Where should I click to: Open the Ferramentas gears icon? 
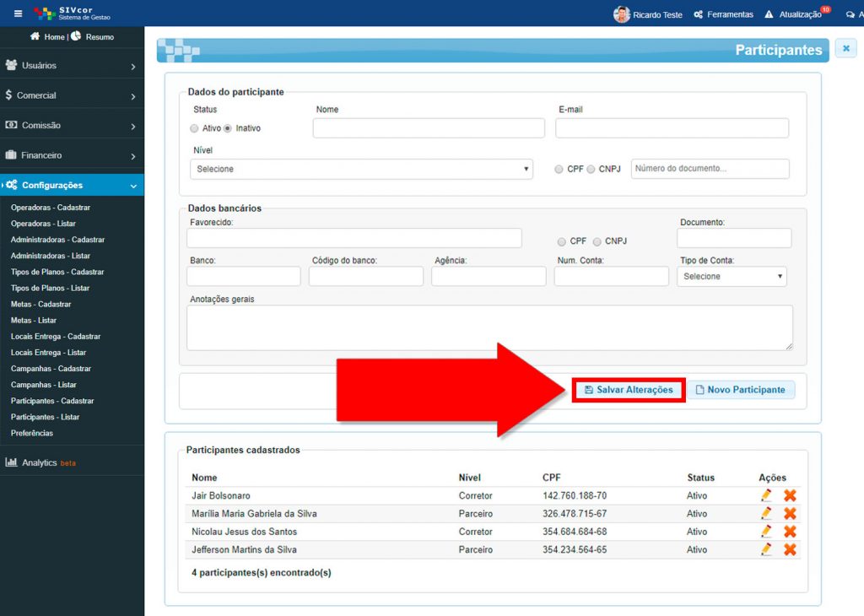click(x=698, y=14)
